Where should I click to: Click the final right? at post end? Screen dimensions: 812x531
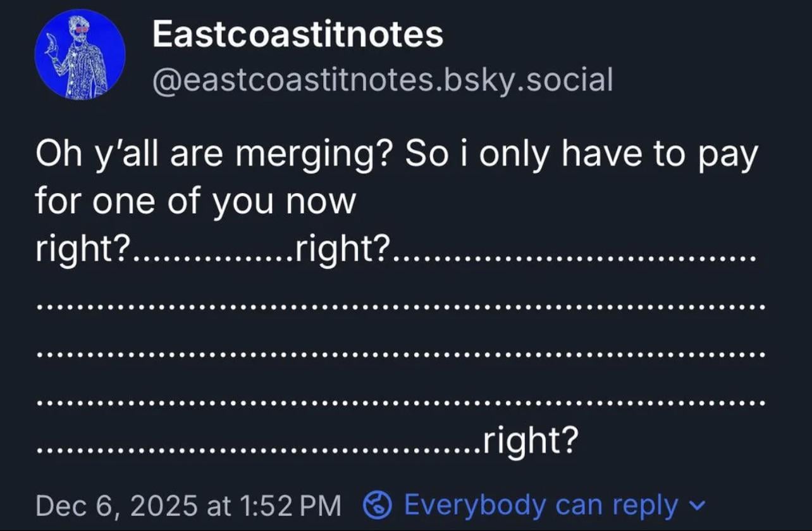pyautogui.click(x=530, y=441)
